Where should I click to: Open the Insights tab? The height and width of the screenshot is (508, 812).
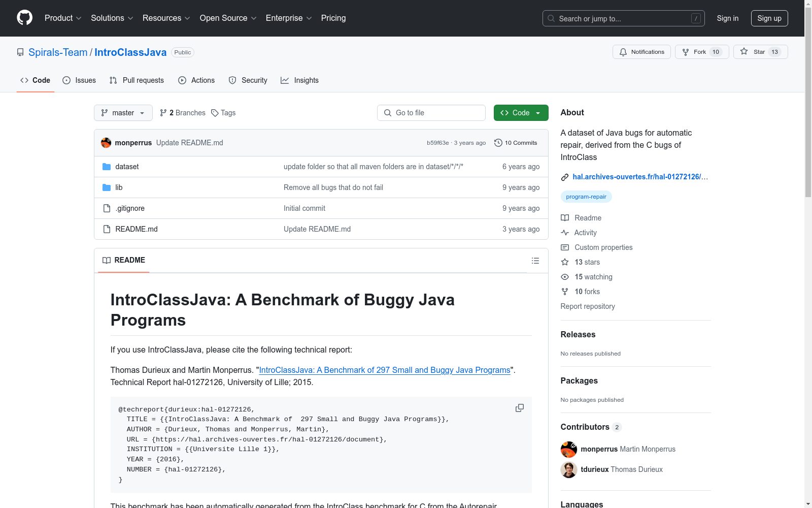[x=300, y=80]
